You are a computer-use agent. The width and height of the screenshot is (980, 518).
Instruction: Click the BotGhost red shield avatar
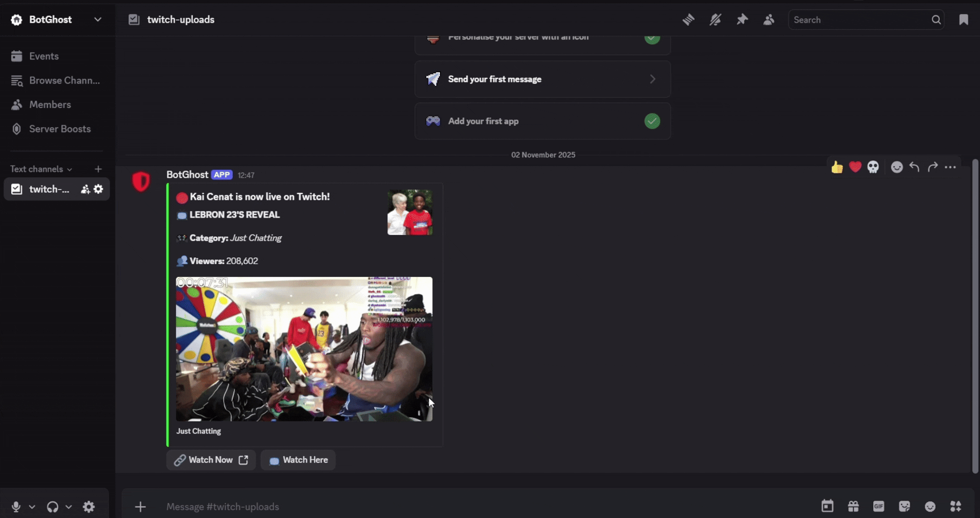(x=141, y=182)
